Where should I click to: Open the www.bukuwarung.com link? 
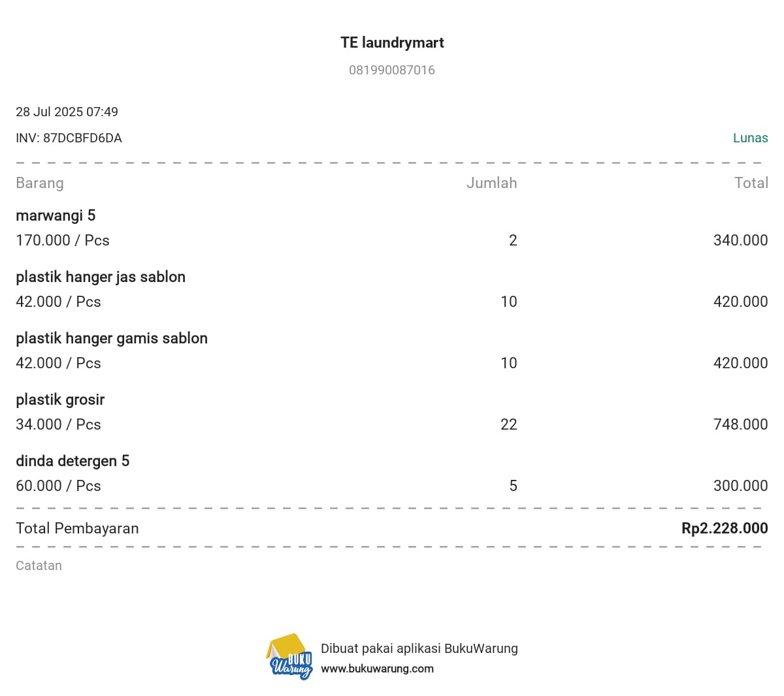[377, 669]
